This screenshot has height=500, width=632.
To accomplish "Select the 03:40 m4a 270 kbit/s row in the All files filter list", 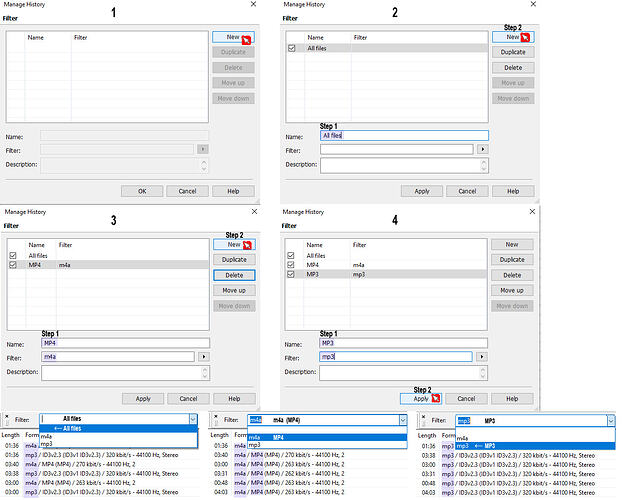I will point(71,464).
